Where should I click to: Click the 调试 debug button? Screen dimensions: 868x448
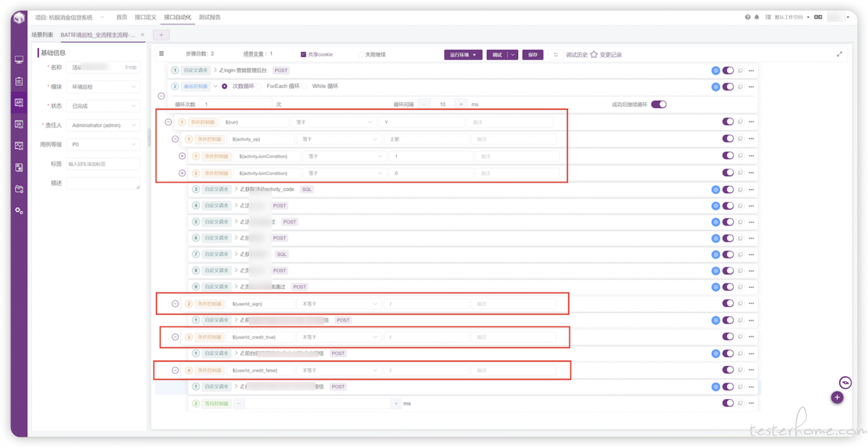497,55
